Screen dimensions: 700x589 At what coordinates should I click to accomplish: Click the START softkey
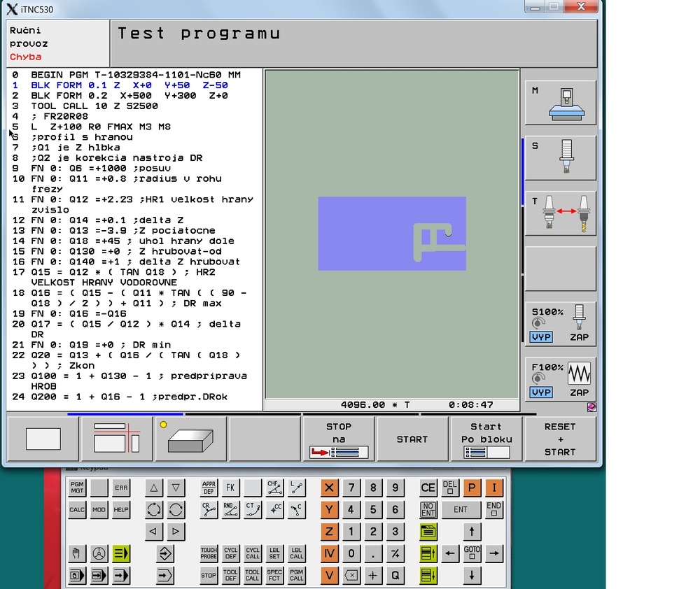tap(412, 439)
